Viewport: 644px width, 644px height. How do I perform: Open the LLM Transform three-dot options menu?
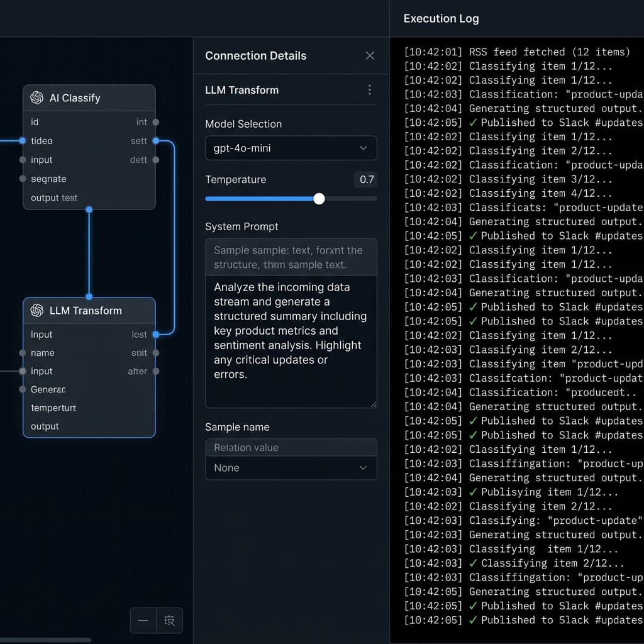pyautogui.click(x=370, y=90)
